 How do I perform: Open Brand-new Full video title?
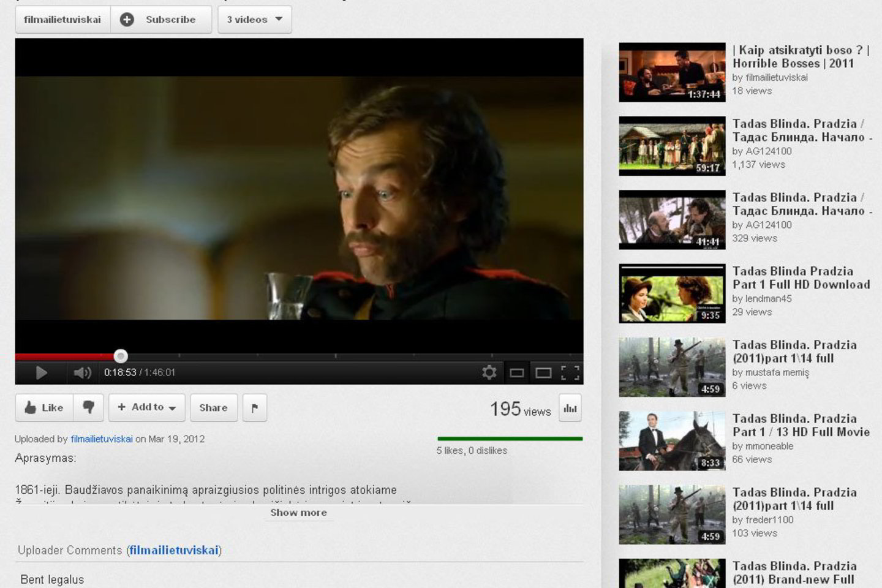794,573
